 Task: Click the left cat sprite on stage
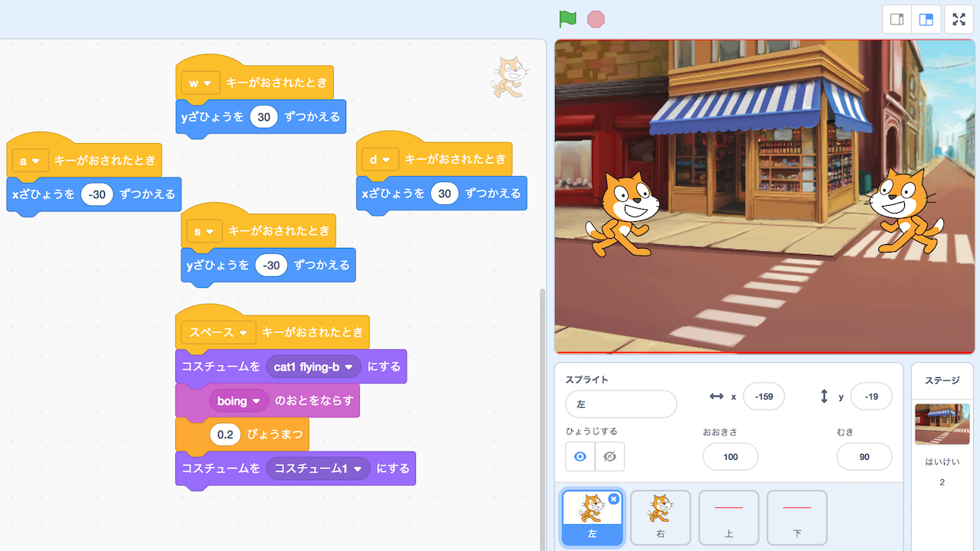click(x=621, y=214)
